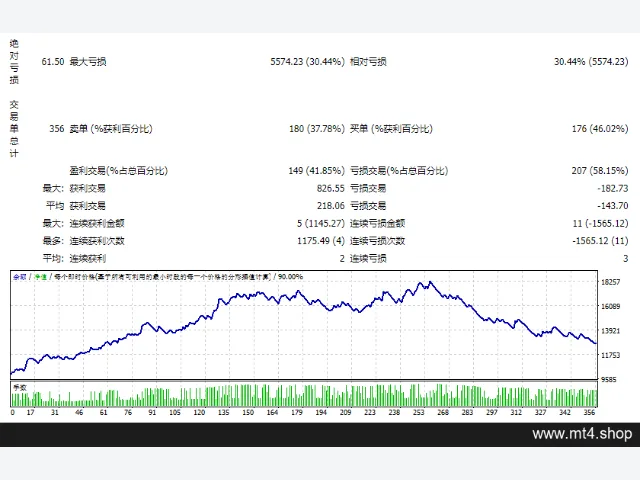Click the average consecutive losses value 3

click(625, 258)
